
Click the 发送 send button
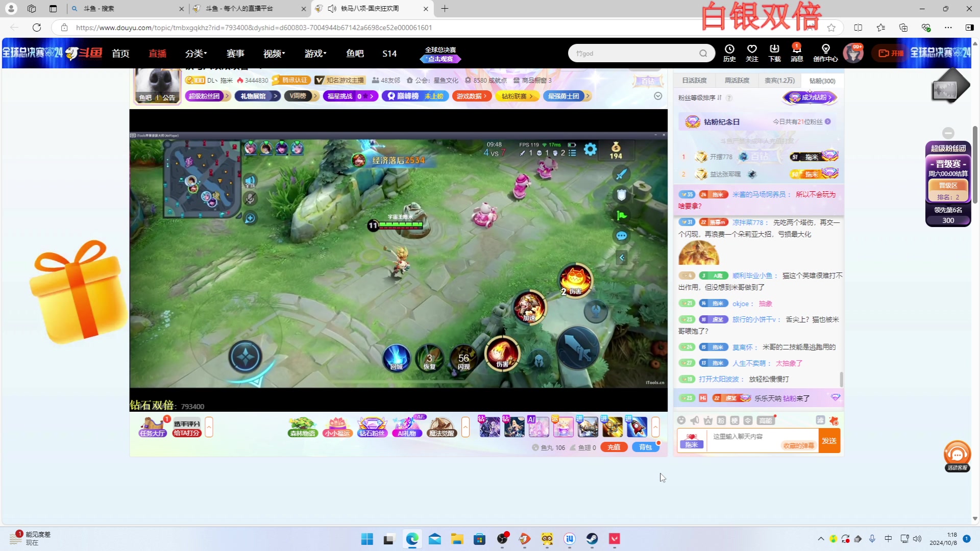coord(829,441)
